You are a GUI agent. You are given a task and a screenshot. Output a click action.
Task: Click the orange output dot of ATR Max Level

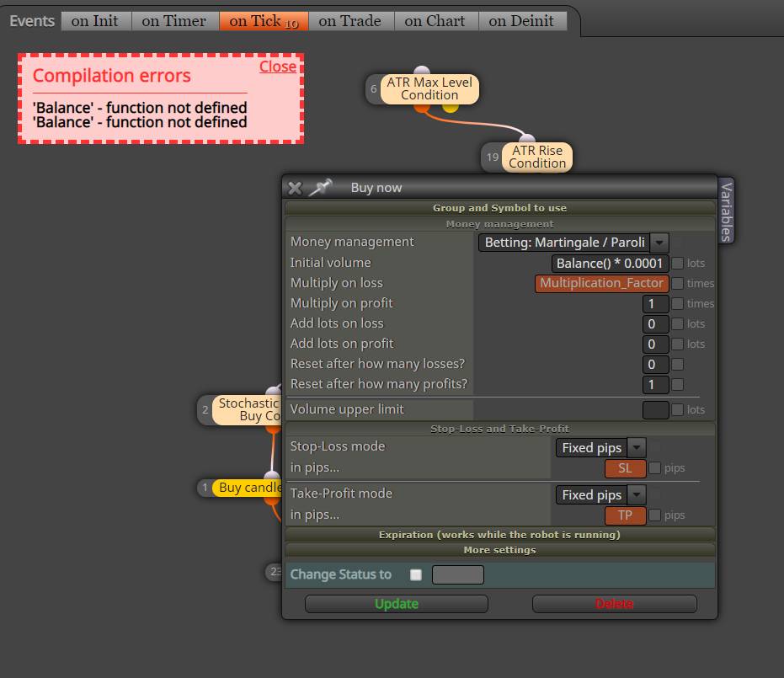422,108
